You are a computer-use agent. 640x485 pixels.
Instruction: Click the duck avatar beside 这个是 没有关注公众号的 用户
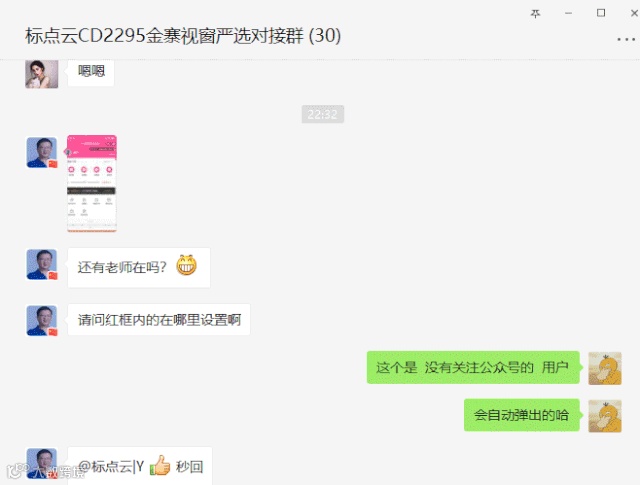(x=605, y=368)
